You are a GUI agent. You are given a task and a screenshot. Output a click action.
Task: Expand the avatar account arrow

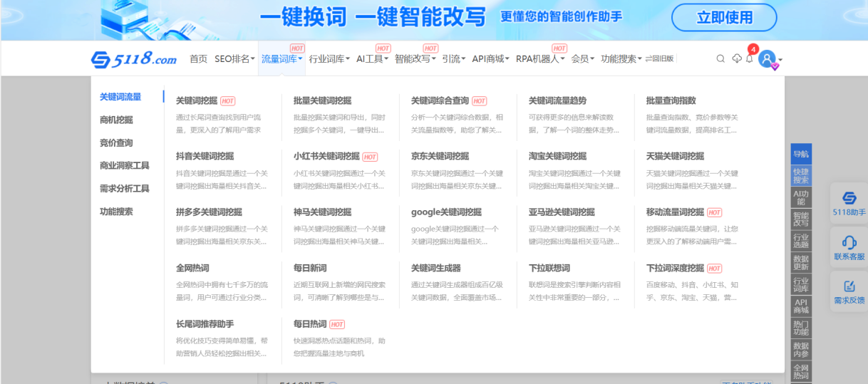click(780, 60)
